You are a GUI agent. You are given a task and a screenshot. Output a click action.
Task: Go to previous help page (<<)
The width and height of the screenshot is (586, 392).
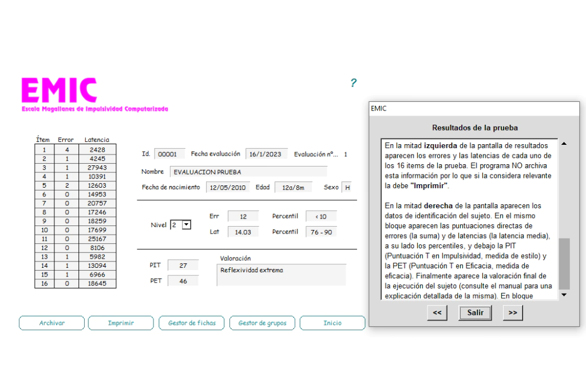[437, 313]
